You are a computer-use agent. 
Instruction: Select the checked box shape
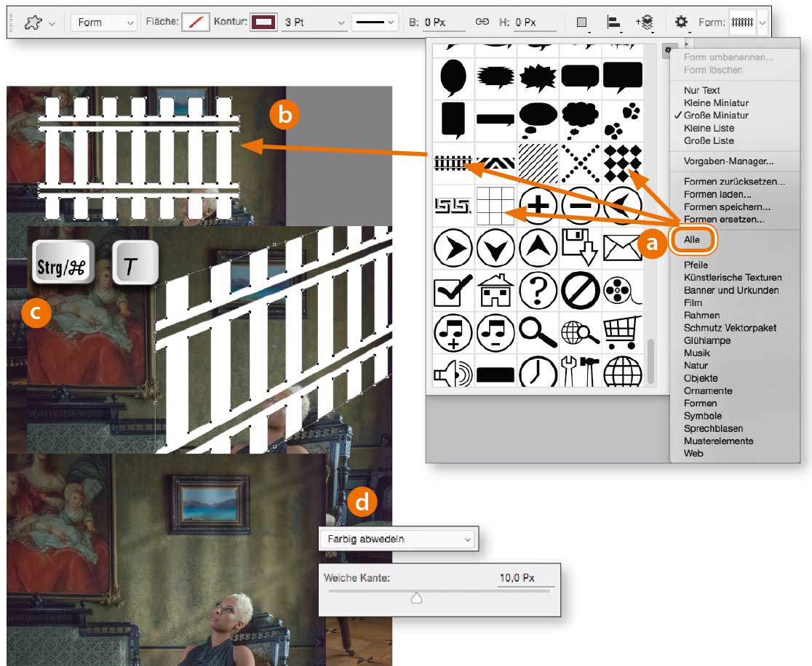point(453,291)
